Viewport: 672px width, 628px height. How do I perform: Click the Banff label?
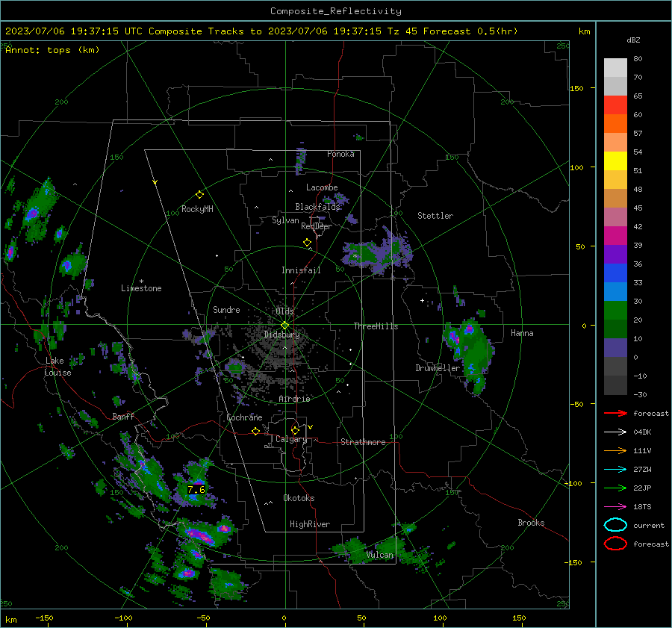click(x=123, y=416)
